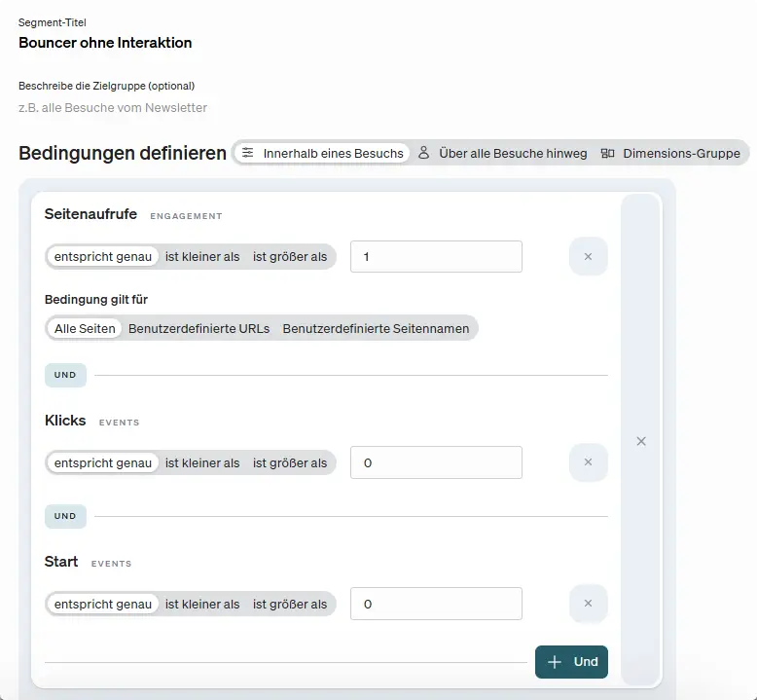Click the Bedingung gilt für label
This screenshot has width=757, height=700.
point(96,300)
